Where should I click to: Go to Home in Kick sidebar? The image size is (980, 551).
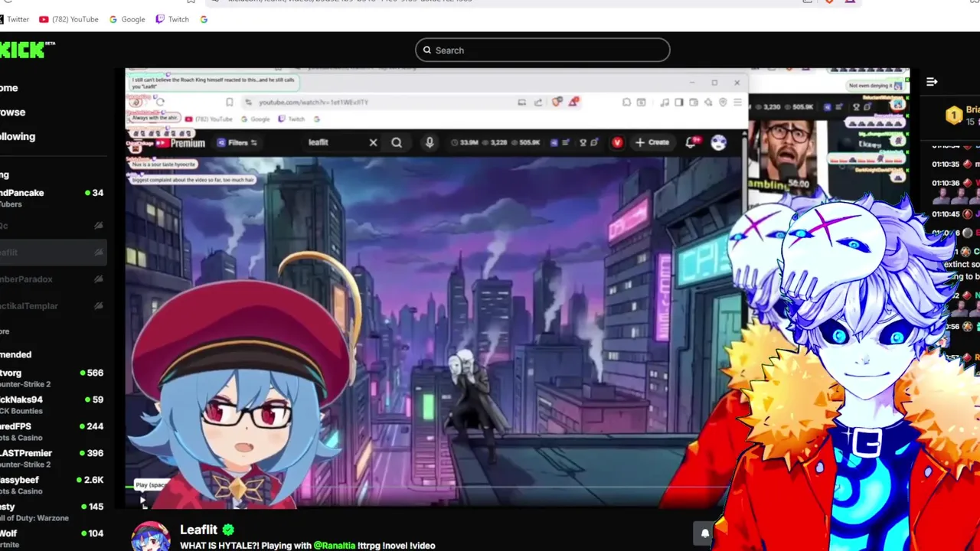(9, 88)
